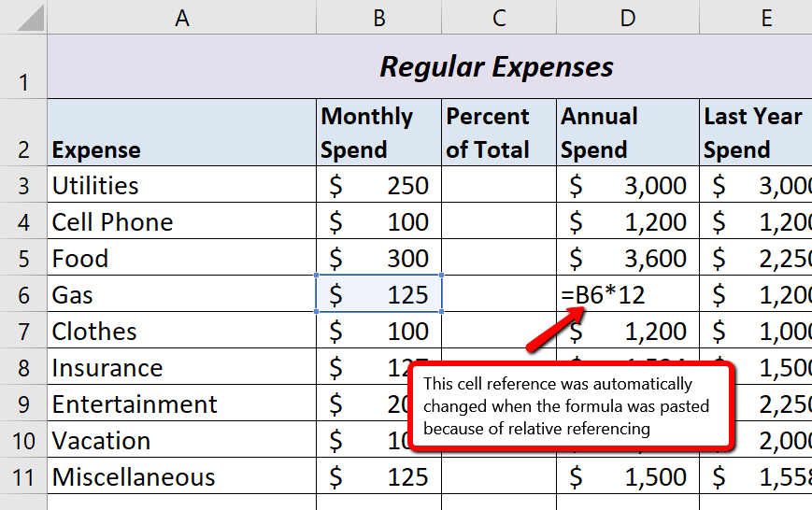Click Gas monthly spend $125
The height and width of the screenshot is (510, 812).
[379, 294]
